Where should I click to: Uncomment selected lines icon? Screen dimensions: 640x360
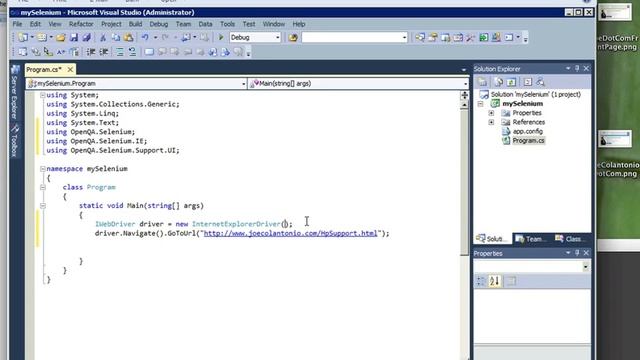(x=133, y=52)
